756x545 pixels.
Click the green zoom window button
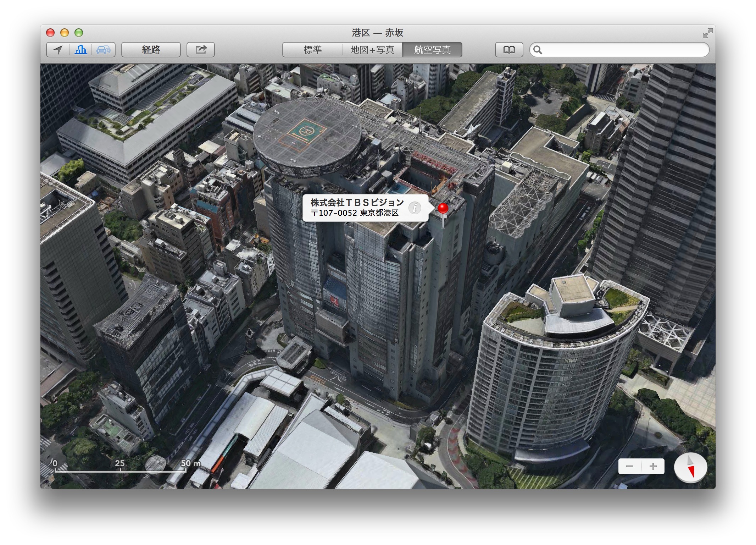79,33
